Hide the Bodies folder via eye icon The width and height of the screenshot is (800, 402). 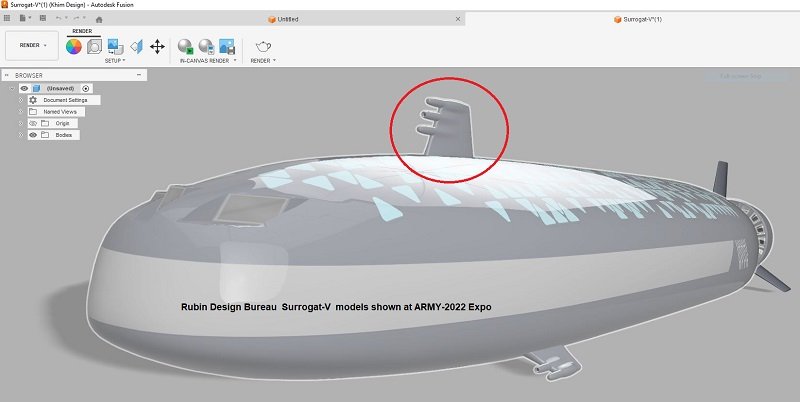tap(33, 135)
